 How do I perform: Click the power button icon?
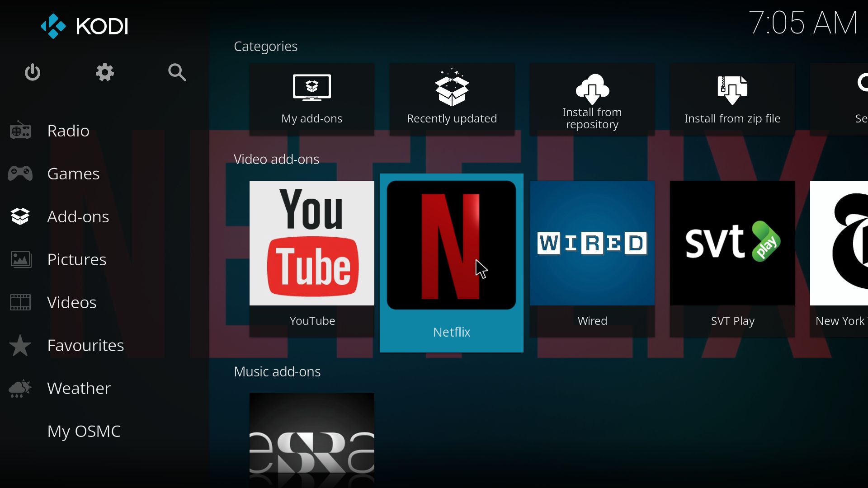[x=33, y=71]
